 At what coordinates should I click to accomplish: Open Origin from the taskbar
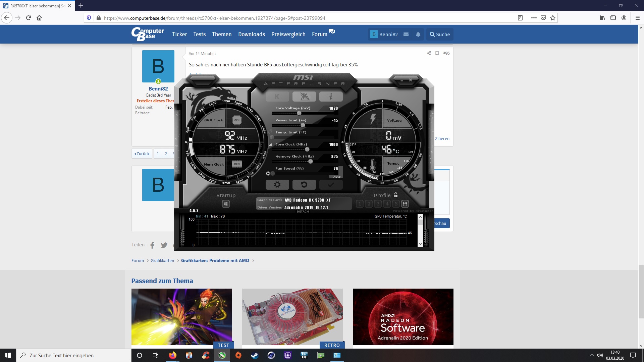pyautogui.click(x=238, y=355)
